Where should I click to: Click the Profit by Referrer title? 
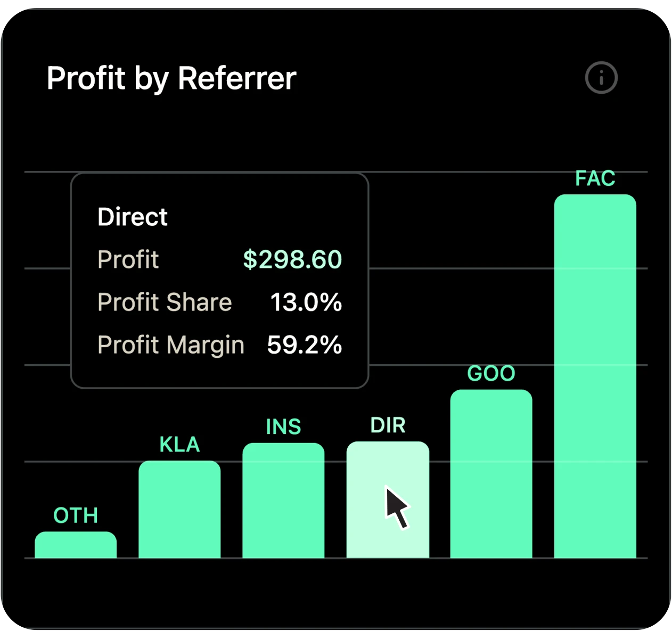pyautogui.click(x=171, y=78)
